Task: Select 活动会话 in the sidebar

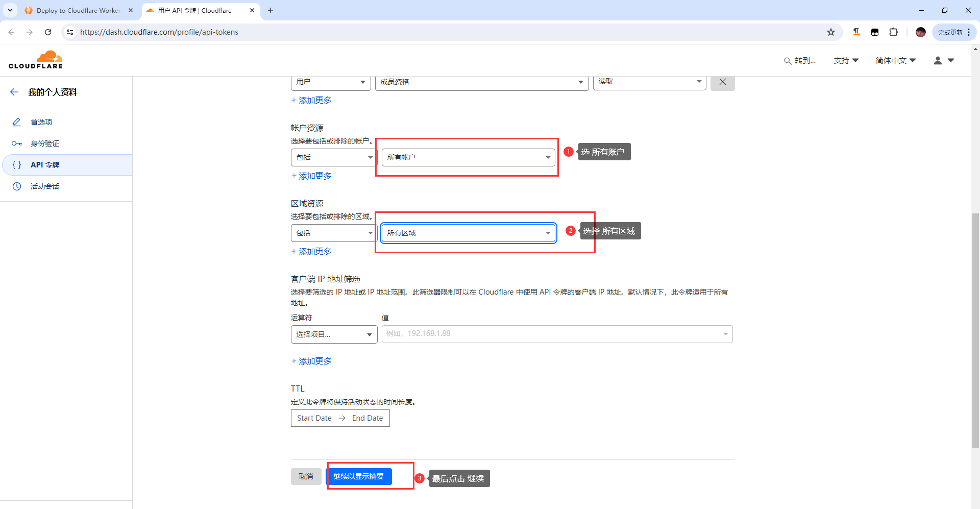Action: pyautogui.click(x=45, y=186)
